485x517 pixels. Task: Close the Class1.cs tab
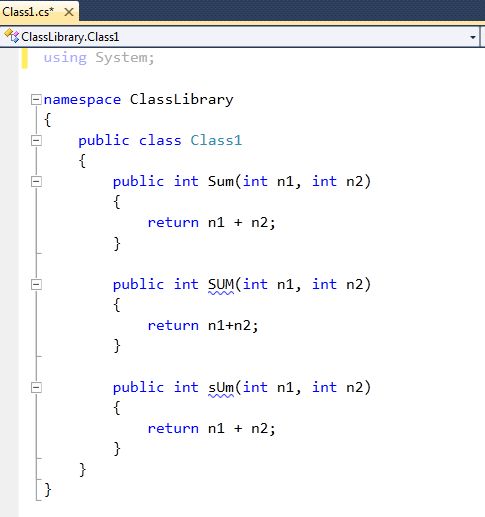click(x=69, y=12)
